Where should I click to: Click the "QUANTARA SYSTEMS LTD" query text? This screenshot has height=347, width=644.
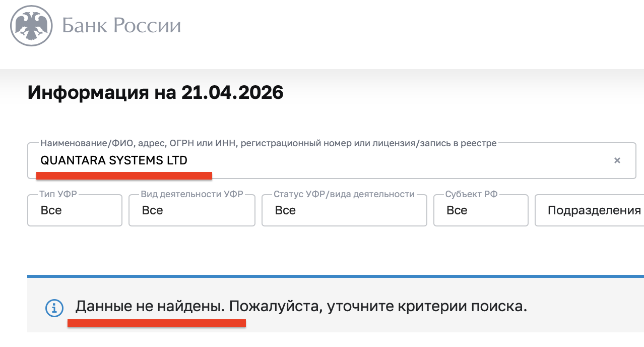[114, 161]
